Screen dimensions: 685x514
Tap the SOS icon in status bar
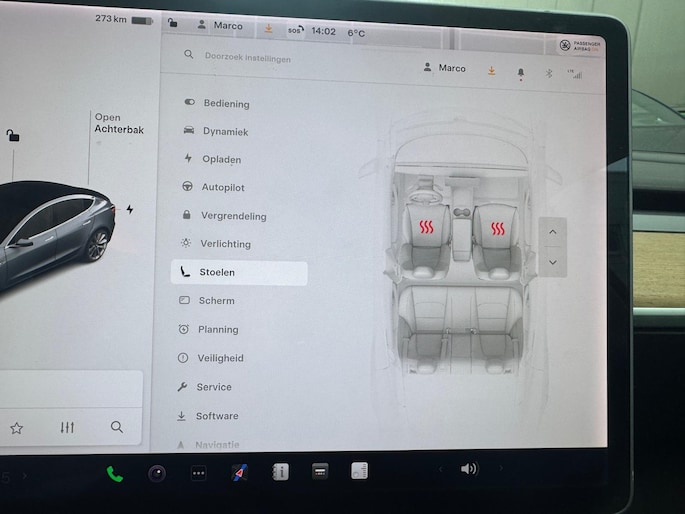[294, 30]
